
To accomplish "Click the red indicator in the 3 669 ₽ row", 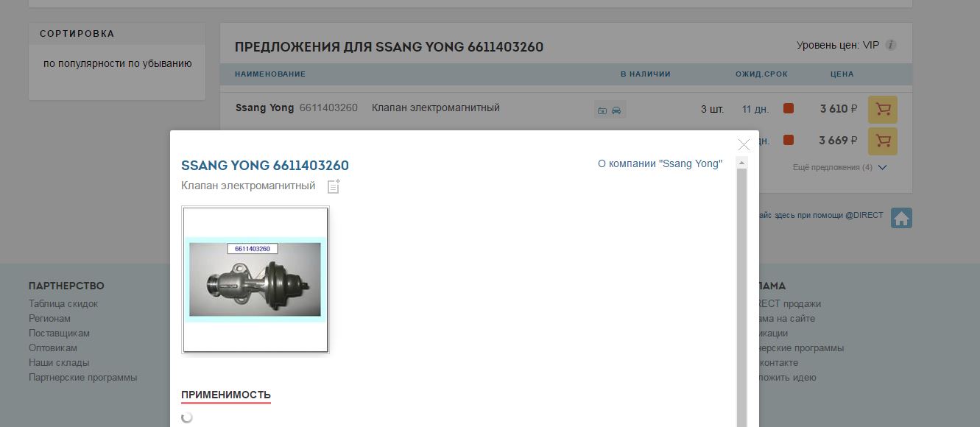I will coord(789,140).
